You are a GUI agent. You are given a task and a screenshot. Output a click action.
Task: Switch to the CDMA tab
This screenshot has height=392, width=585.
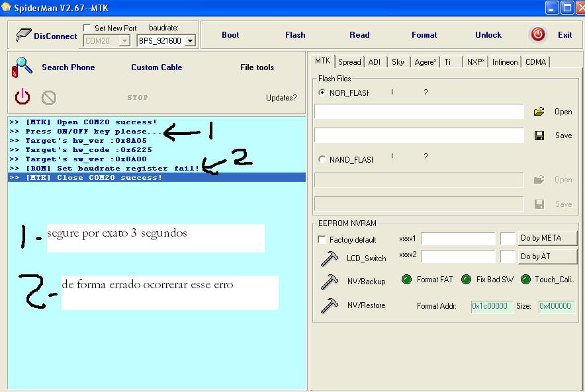(x=536, y=62)
